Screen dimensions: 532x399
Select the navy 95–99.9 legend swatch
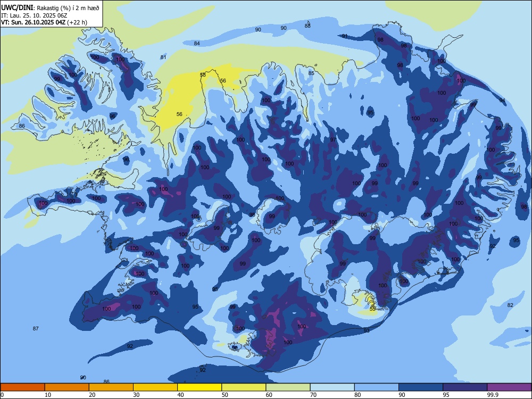465,387
